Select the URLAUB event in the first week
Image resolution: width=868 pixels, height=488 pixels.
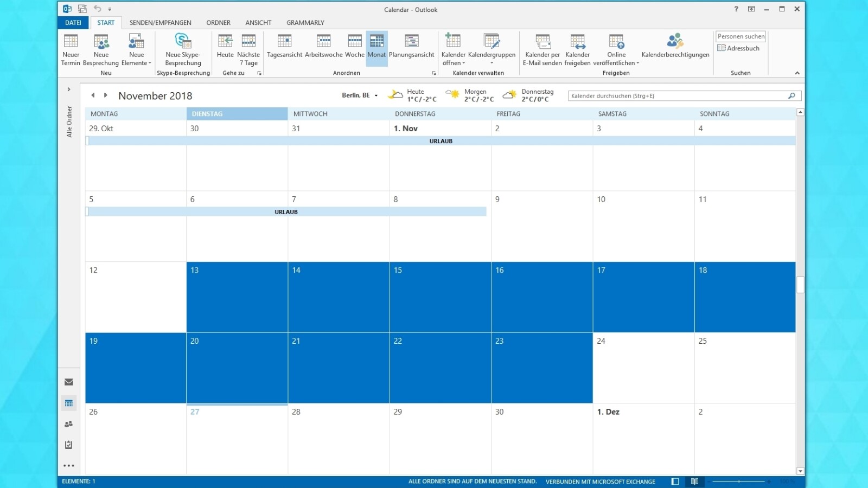click(441, 141)
